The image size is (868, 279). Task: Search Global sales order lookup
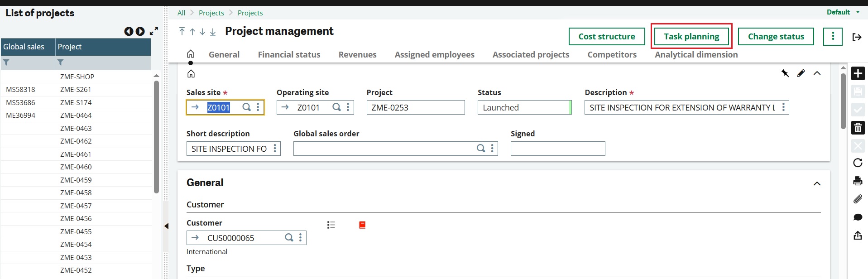click(x=481, y=149)
